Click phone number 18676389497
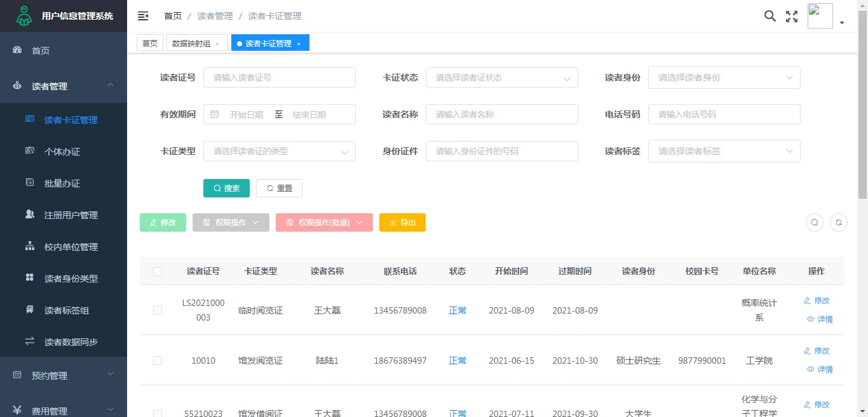This screenshot has height=417, width=868. 400,361
